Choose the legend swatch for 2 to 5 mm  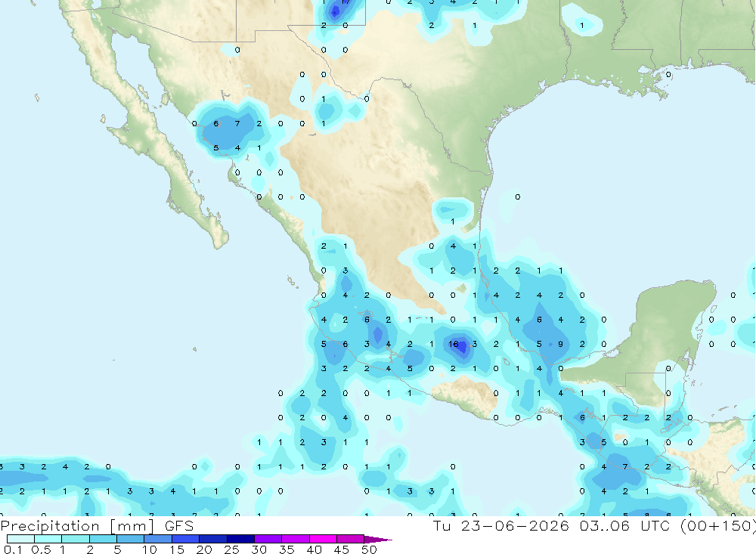click(103, 539)
